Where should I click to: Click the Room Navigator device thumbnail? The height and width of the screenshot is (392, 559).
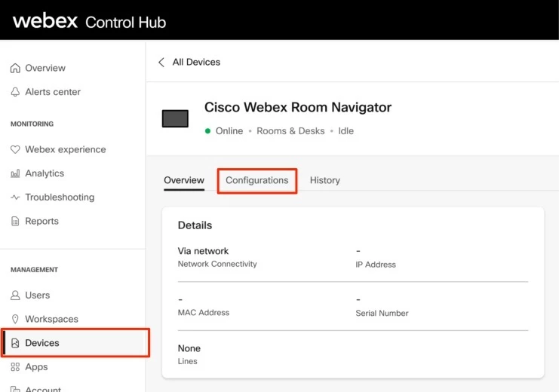(175, 118)
